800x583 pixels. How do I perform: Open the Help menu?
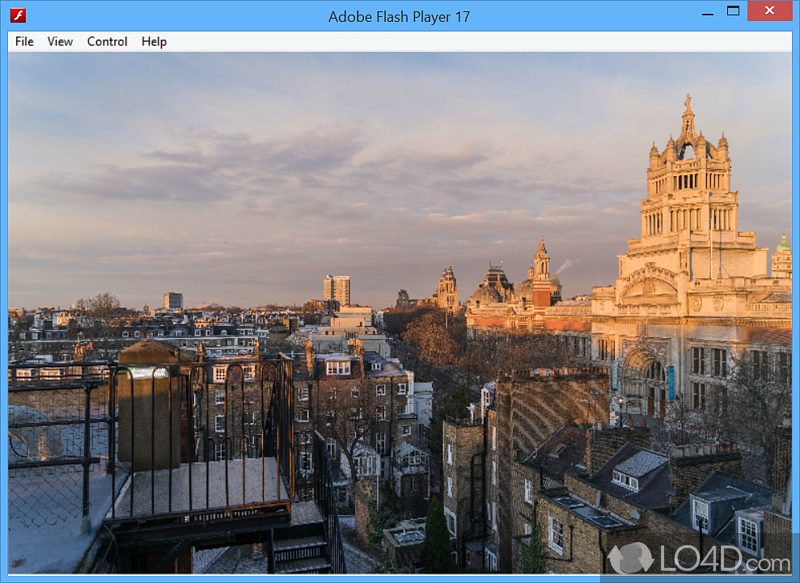pyautogui.click(x=154, y=42)
